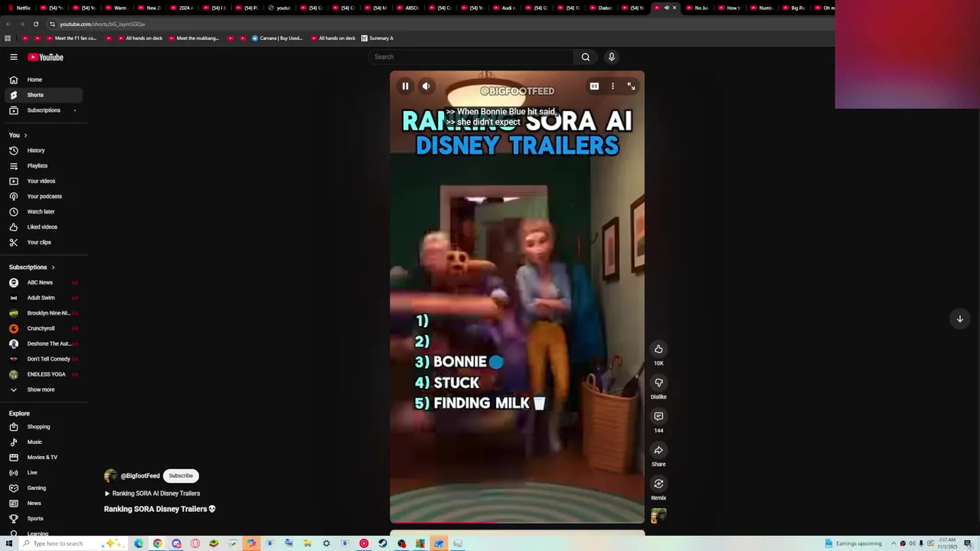Viewport: 980px width, 551px height.
Task: Open Playlists in sidebar
Action: (x=44, y=166)
